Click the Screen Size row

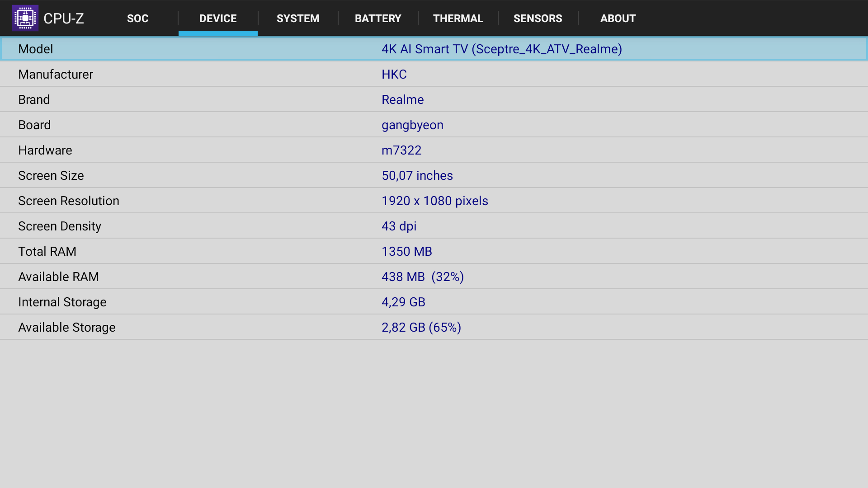coord(434,175)
